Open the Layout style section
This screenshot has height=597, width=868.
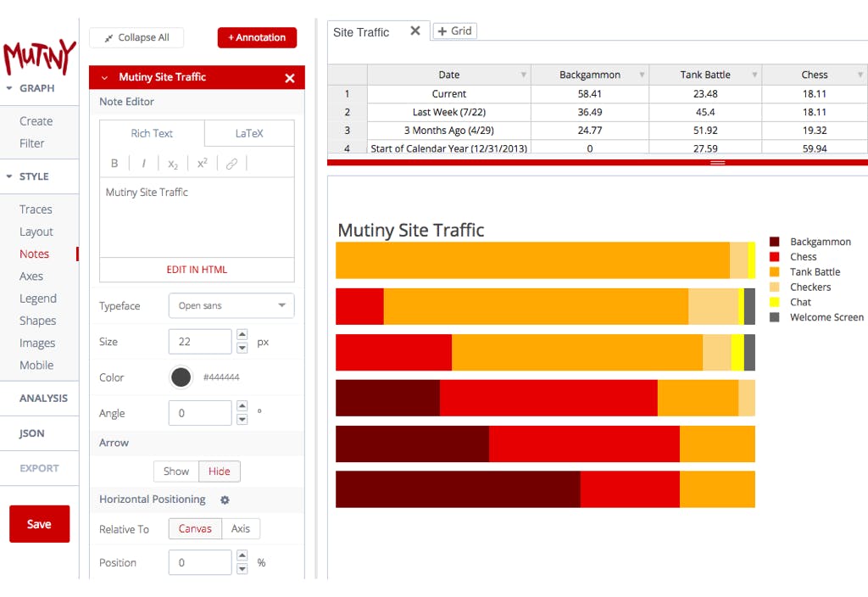36,232
